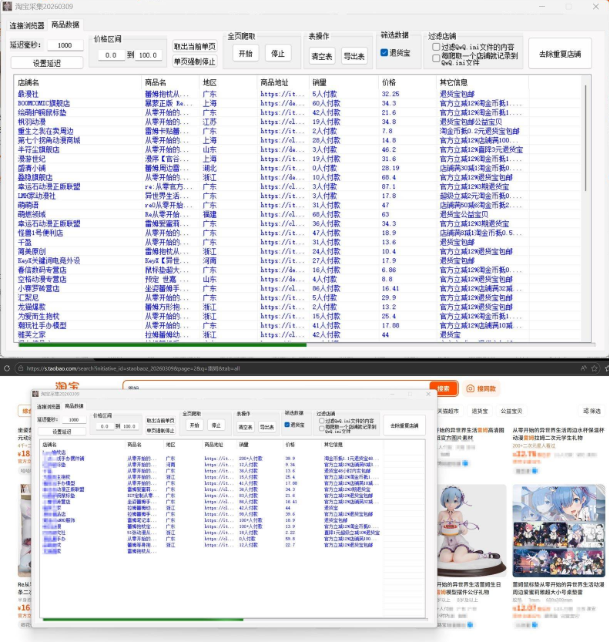The height and width of the screenshot is (642, 609).
Task: Open the 筛选 filter option on Taobao
Action: [592, 411]
